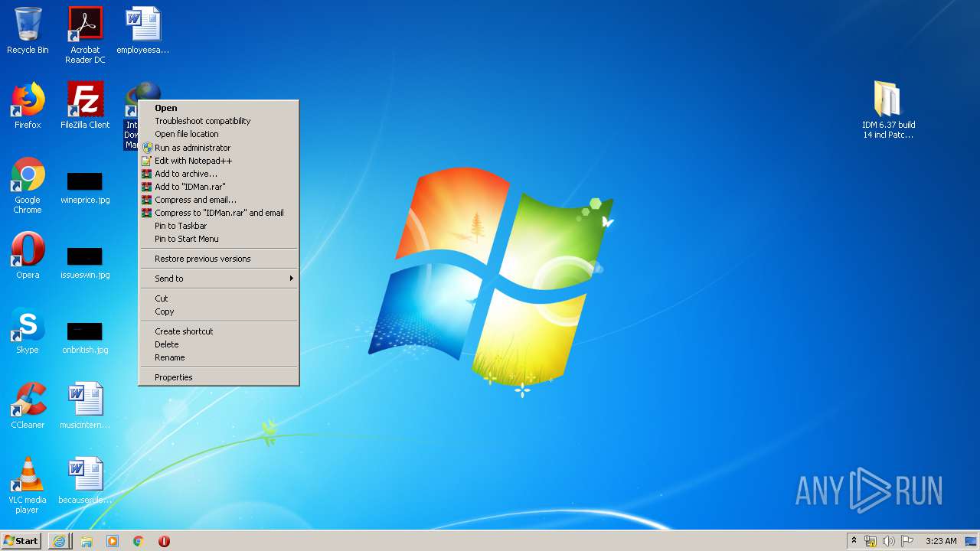Select the CCleaner desktop shortcut
The image size is (980, 551).
click(28, 406)
